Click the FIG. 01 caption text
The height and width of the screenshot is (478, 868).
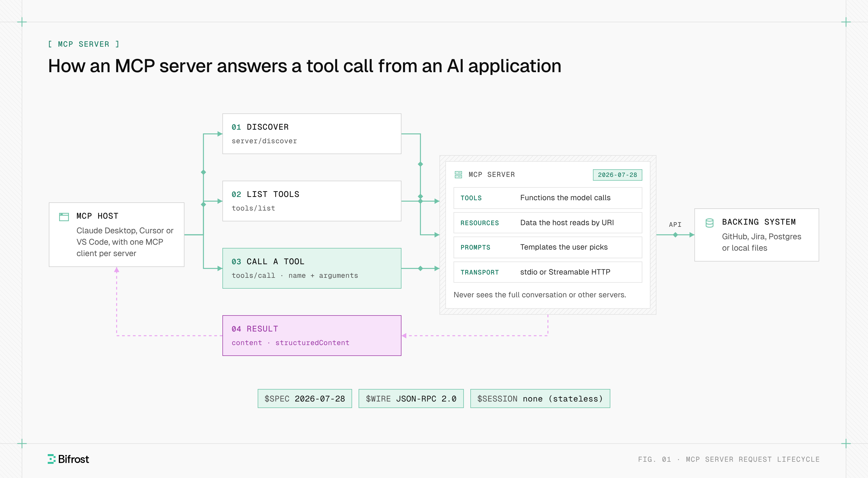[729, 459]
